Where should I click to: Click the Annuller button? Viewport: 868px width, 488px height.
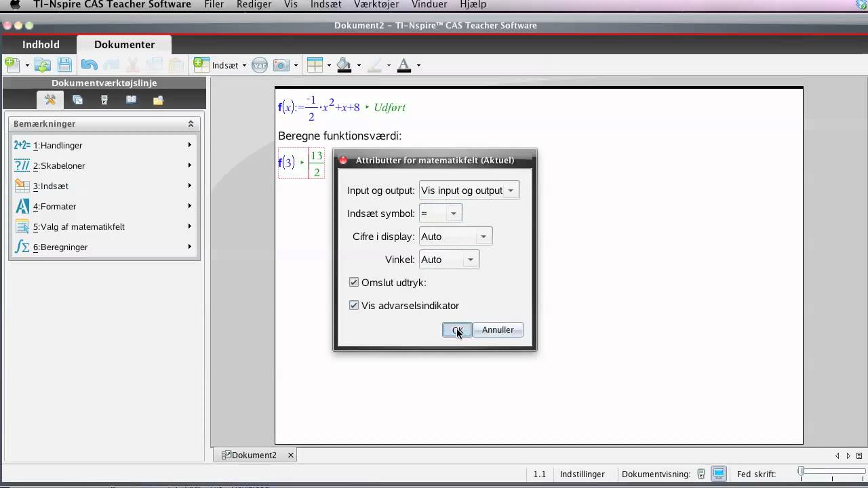coord(498,330)
